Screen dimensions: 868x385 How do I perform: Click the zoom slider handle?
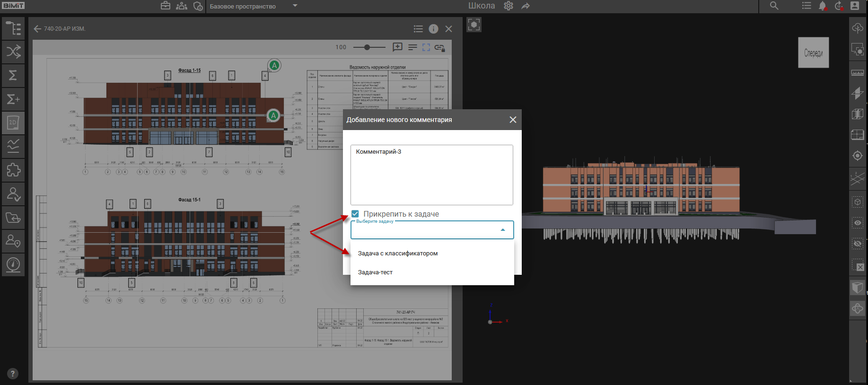point(368,47)
